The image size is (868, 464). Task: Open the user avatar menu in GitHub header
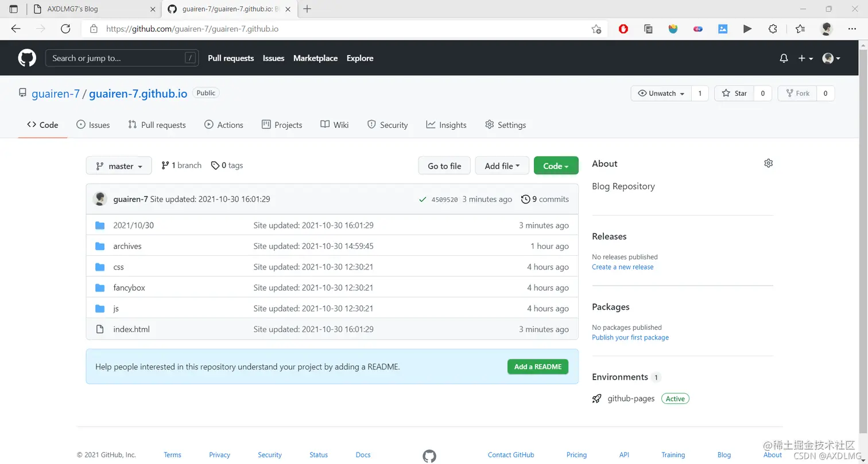pos(831,59)
